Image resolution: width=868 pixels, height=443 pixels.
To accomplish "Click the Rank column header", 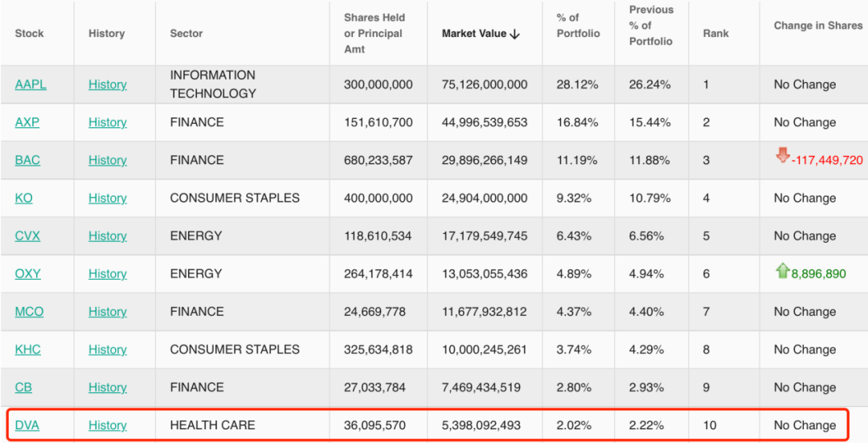I will point(715,34).
